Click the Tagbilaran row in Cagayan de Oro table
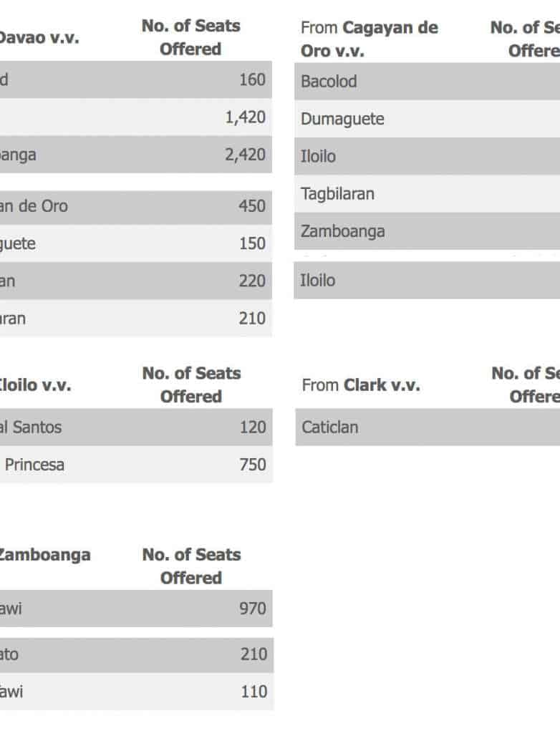560x746 pixels. [337, 194]
